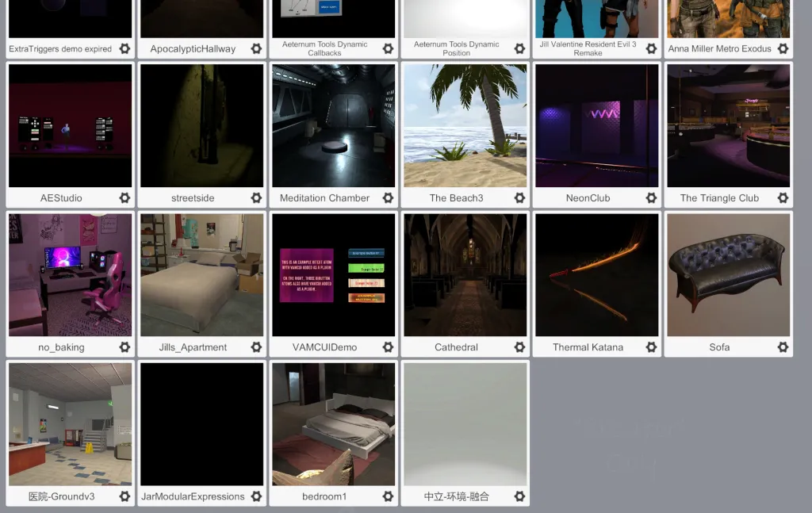Open the AEStudio gear options

coord(124,197)
